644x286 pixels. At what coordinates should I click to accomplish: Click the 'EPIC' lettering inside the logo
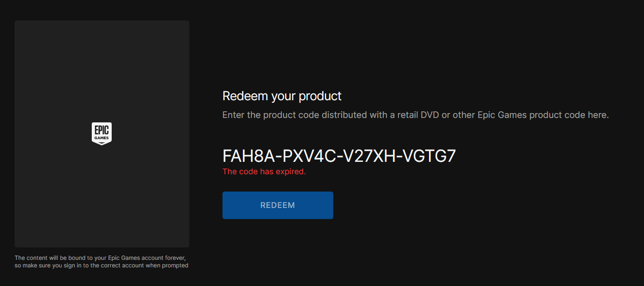[x=101, y=130]
